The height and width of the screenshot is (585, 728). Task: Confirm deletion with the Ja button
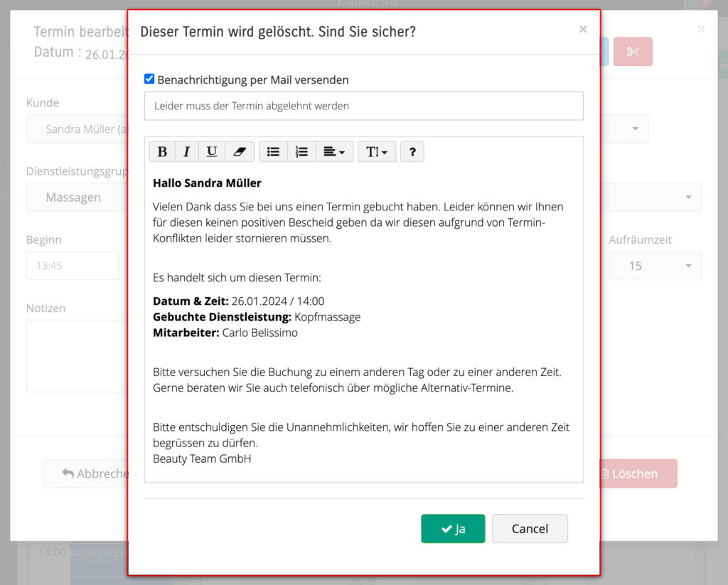453,529
